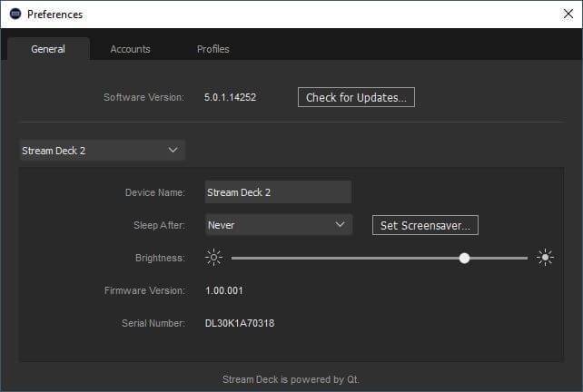Viewport: 583px width, 392px height.
Task: Open the Stream Deck 2 device selector
Action: pyautogui.click(x=103, y=150)
